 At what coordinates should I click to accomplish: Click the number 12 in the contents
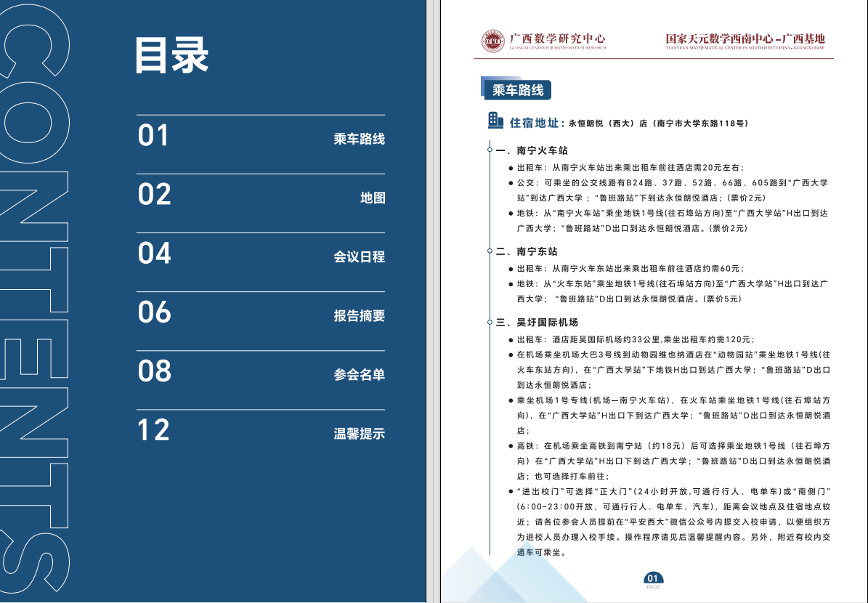(x=154, y=430)
